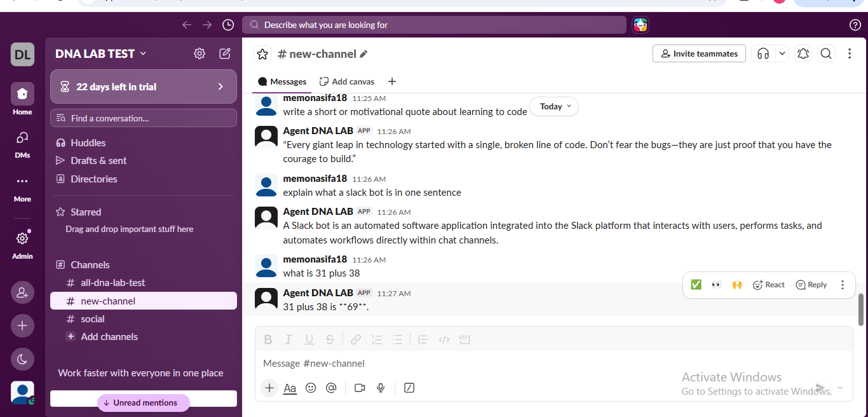Compose a new message icon
The image size is (868, 417).
(225, 53)
